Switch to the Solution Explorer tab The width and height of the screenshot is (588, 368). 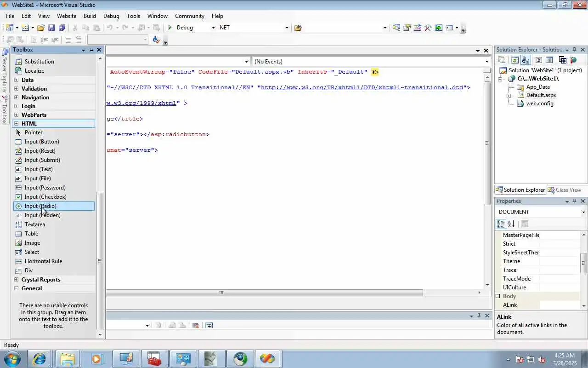[520, 190]
